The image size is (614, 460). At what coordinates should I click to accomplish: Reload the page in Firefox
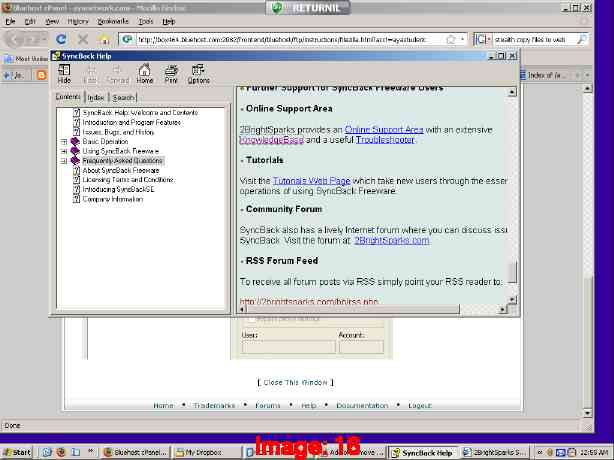click(x=61, y=39)
